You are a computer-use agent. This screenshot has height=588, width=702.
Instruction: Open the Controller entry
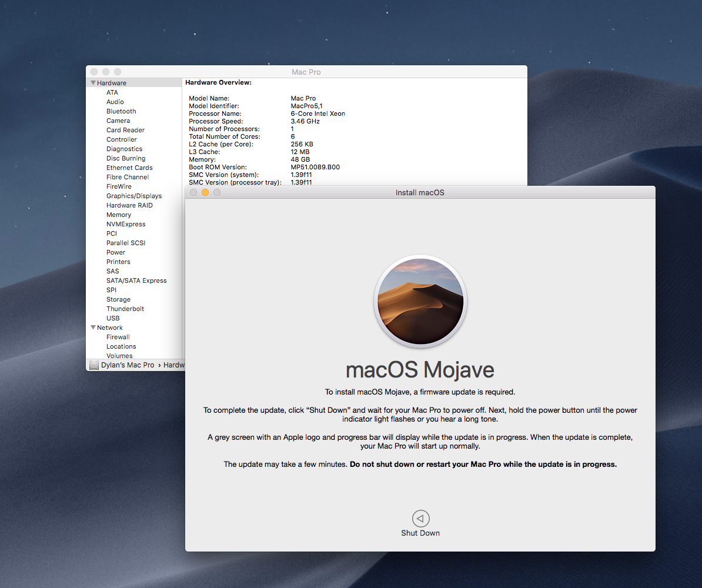tap(122, 139)
